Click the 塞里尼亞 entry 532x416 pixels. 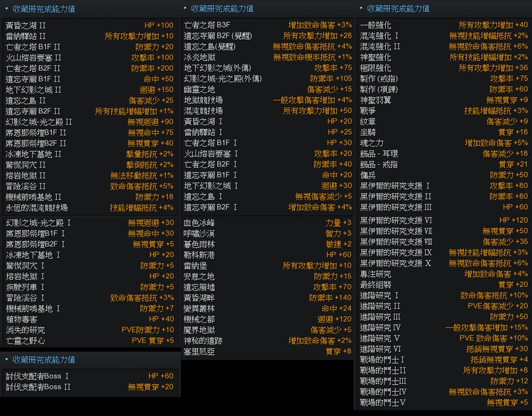[199, 352]
